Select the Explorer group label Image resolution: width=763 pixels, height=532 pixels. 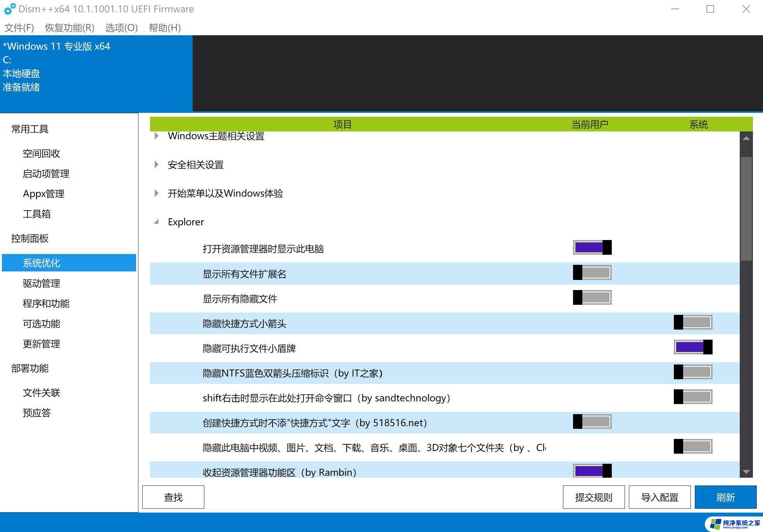coord(186,222)
